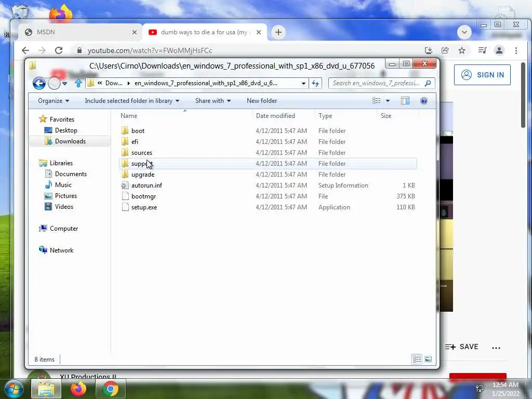Select Downloads in navigation pane
The image size is (532, 399).
(70, 141)
